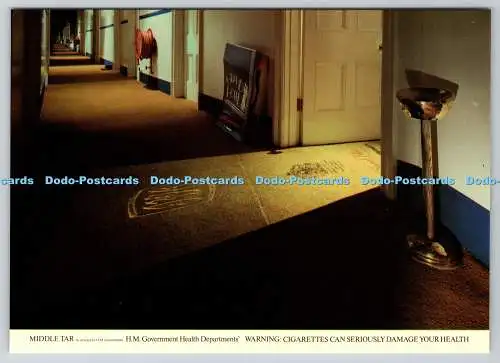Click the brass hinge on the white door
500x363 pixels.
click(299, 105)
